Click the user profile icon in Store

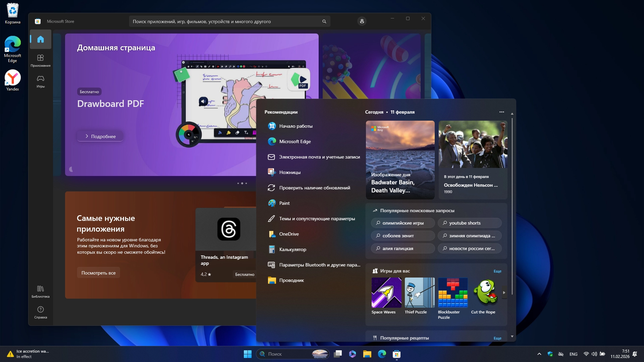(362, 21)
